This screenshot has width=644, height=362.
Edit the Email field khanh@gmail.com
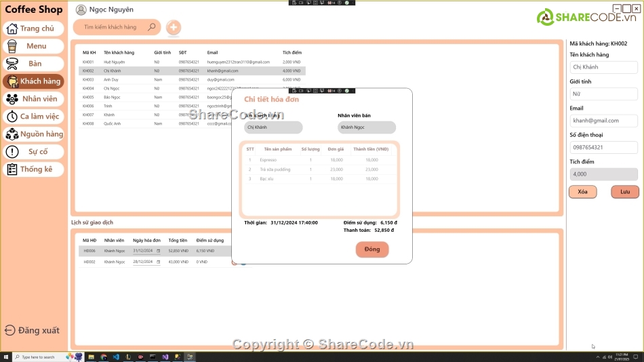pos(603,121)
